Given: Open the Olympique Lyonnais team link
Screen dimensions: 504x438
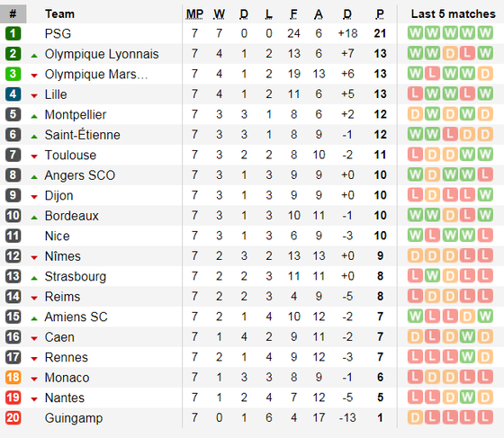Looking at the screenshot, I should point(102,54).
